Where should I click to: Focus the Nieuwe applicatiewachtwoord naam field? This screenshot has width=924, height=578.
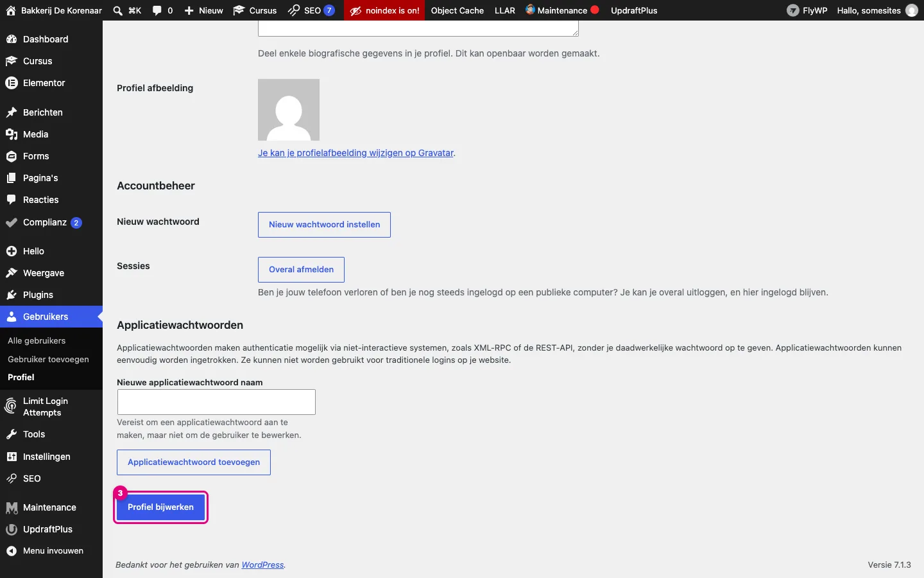[x=216, y=402]
